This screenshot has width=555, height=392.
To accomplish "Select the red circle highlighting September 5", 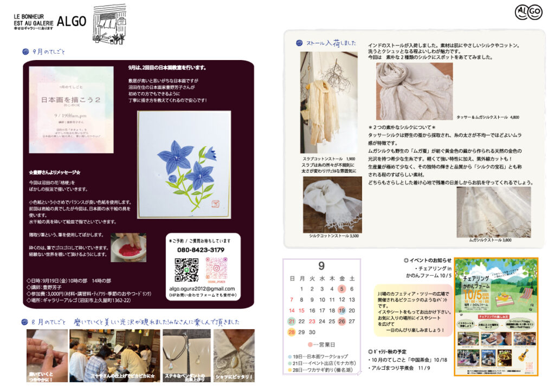I will [x=343, y=288].
